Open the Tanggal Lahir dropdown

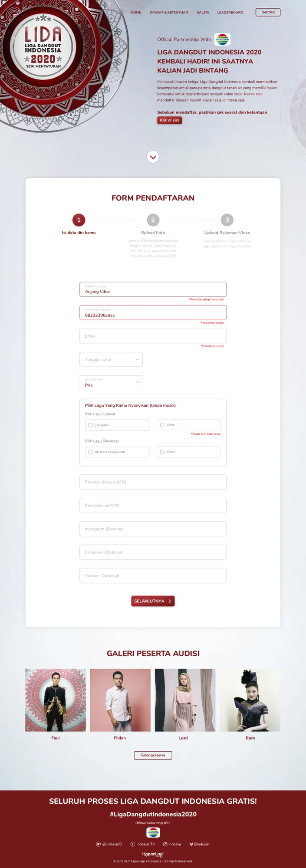click(x=111, y=359)
